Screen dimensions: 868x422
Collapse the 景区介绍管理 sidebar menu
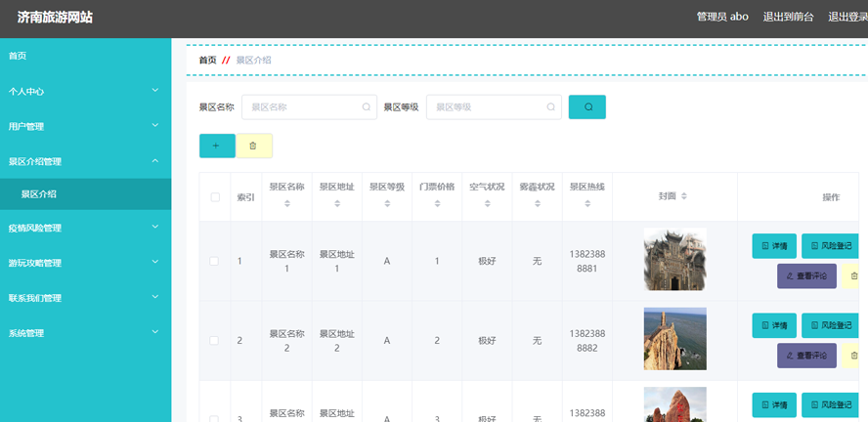85,161
